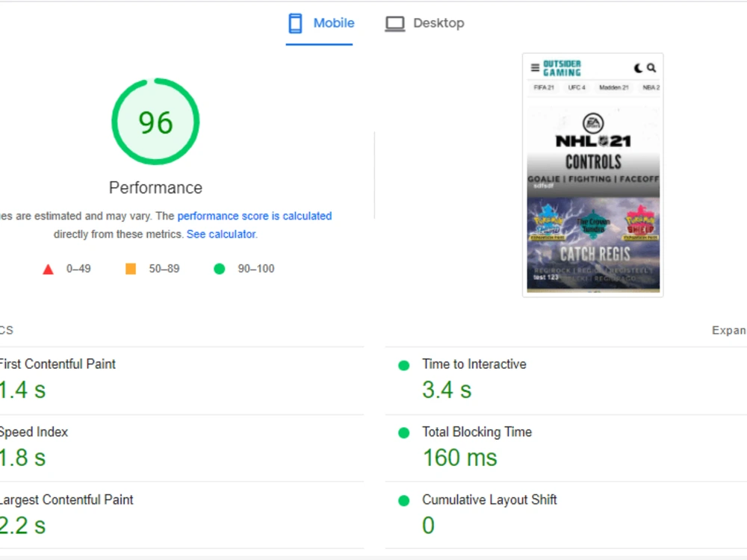Image resolution: width=747 pixels, height=560 pixels.
Task: Switch to the Mobile tab
Action: coord(321,23)
